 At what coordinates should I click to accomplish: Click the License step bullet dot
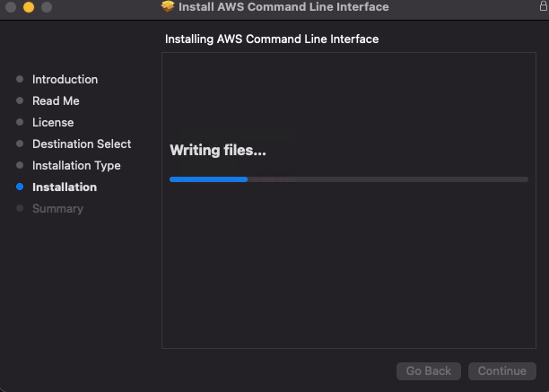[20, 122]
